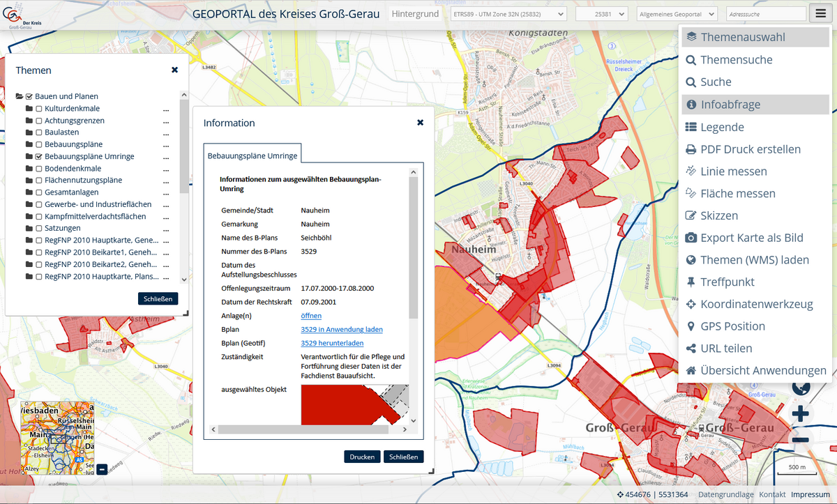Screen dimensions: 837x504
Task: Switch to the Bebauungspläne Umringe tab
Action: 252,155
